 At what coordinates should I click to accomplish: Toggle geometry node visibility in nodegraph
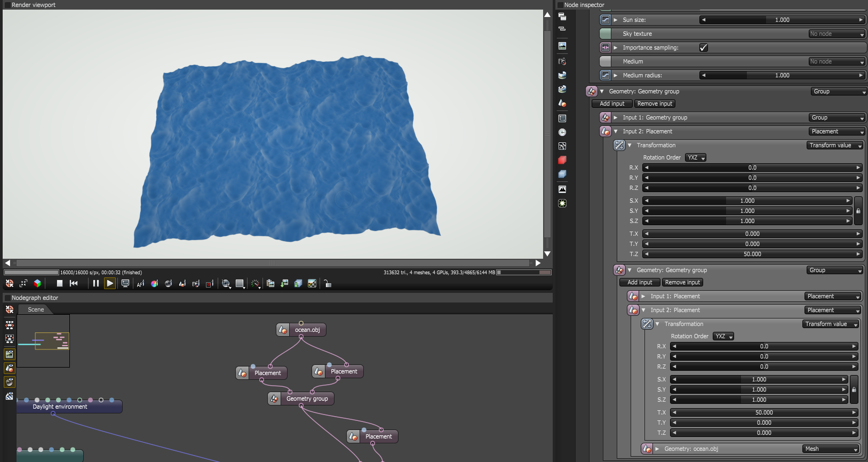[x=10, y=368]
